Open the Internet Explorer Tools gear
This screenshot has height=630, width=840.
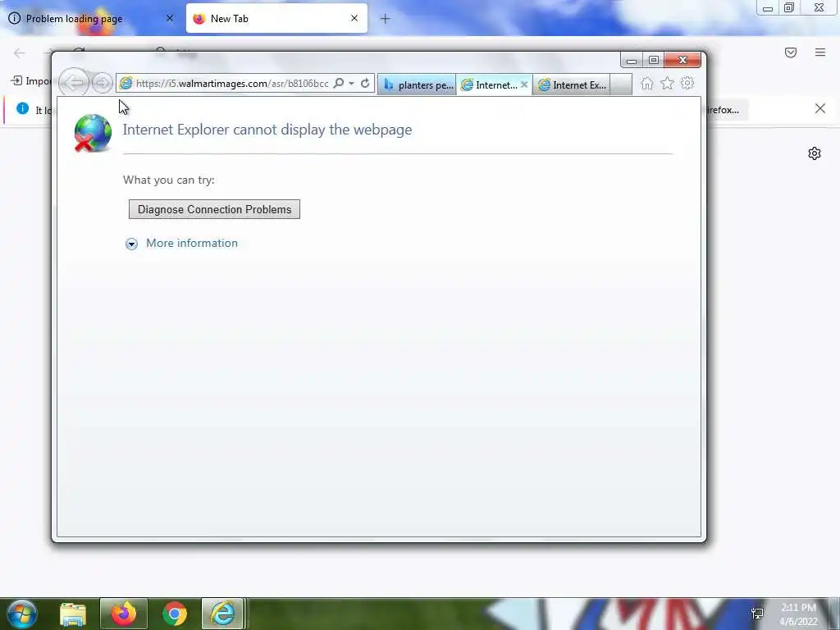[x=687, y=83]
